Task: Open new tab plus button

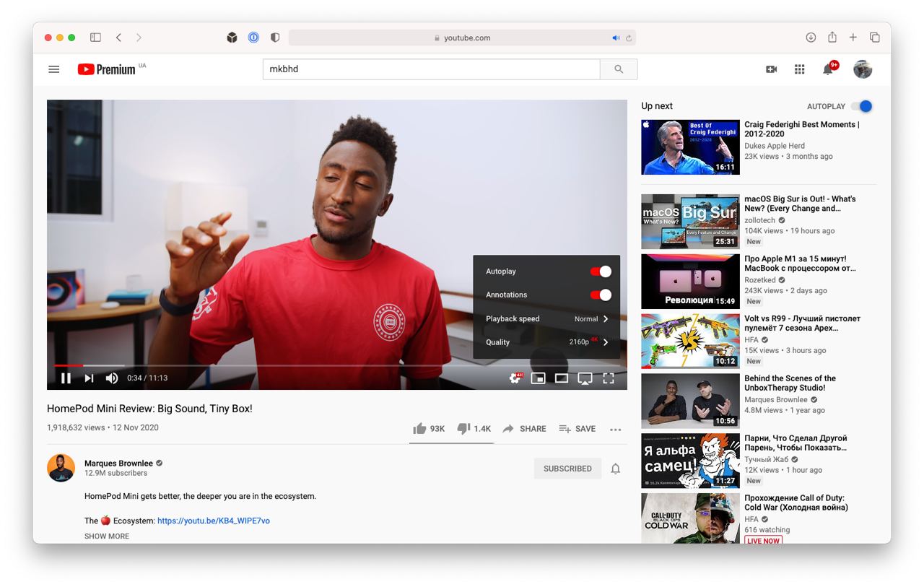Action: (x=853, y=38)
